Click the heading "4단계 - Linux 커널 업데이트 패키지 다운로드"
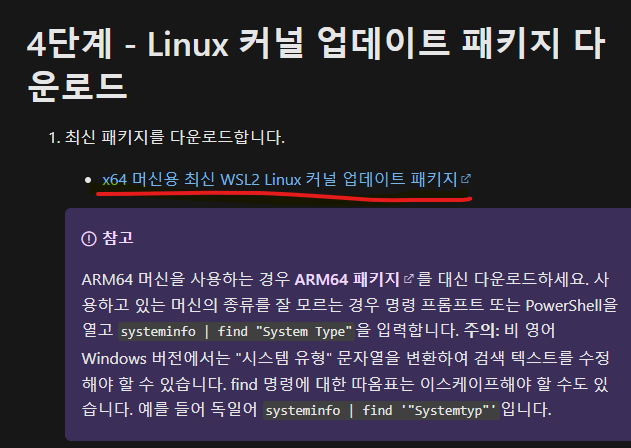This screenshot has width=631, height=448. [316, 63]
